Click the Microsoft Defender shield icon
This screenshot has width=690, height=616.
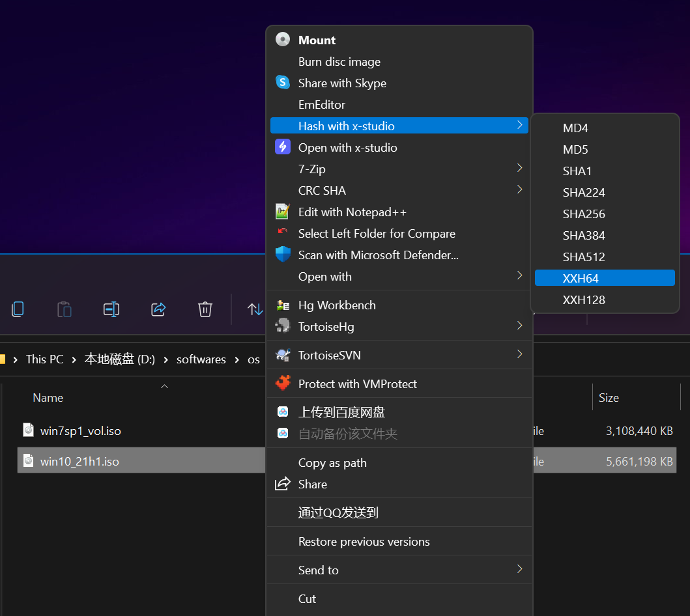[283, 255]
